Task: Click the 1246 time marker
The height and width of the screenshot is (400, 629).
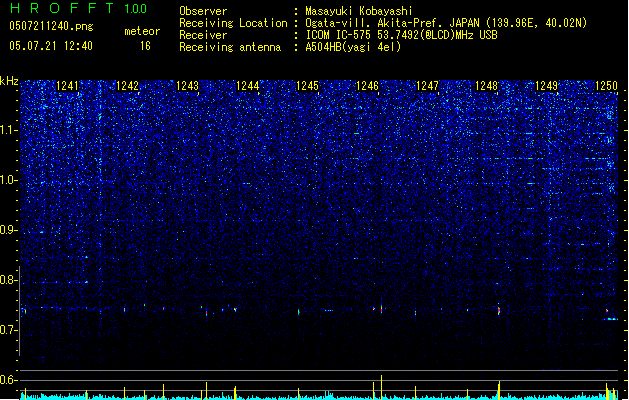Action: pyautogui.click(x=367, y=86)
